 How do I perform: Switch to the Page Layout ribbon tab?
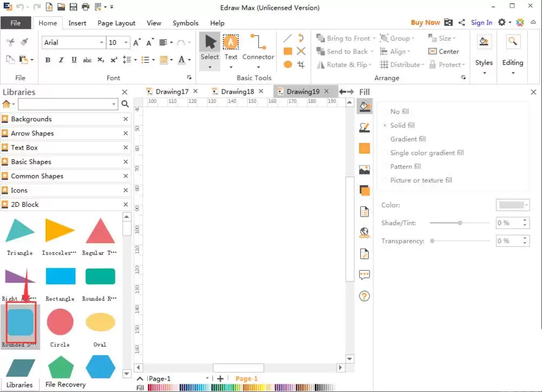point(116,23)
